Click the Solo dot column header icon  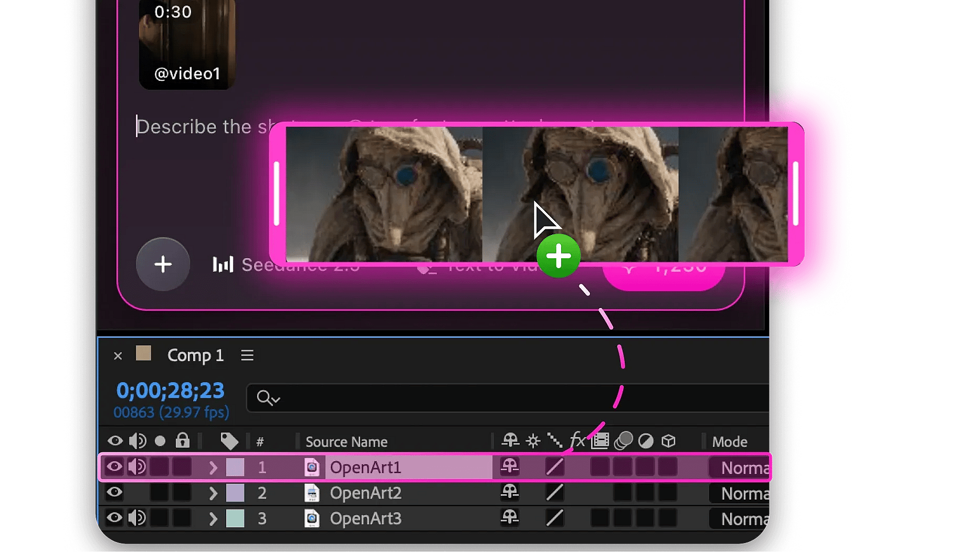[160, 441]
